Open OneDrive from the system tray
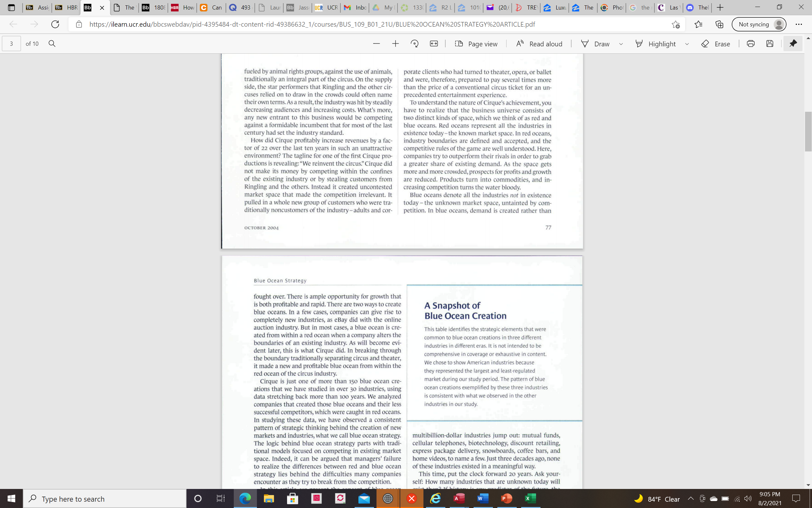This screenshot has height=508, width=812. (x=714, y=498)
